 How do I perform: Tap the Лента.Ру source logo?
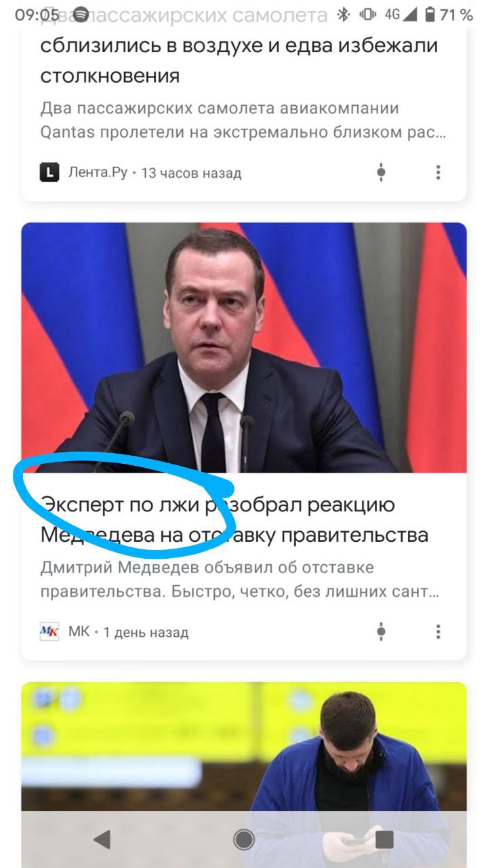point(49,172)
